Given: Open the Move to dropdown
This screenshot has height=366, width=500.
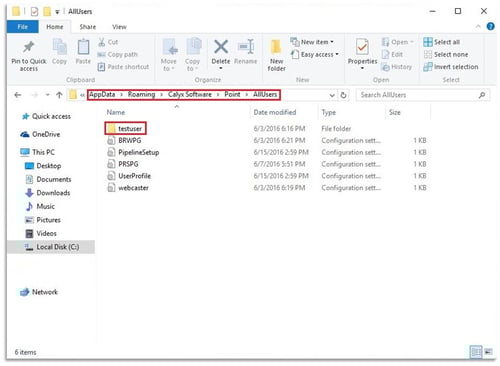Looking at the screenshot, I should point(169,55).
